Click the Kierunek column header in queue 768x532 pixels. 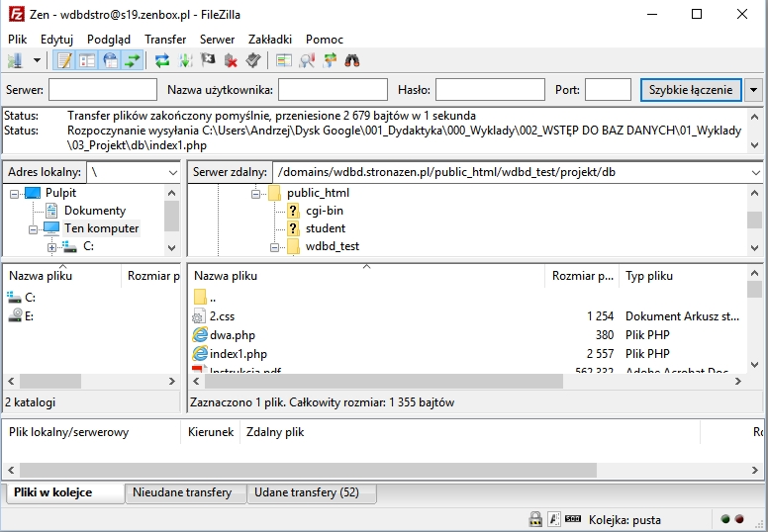click(211, 432)
